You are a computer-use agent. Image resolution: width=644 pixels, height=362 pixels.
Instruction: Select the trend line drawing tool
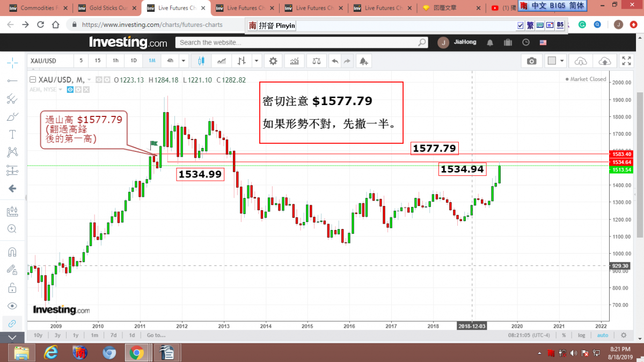coord(12,80)
